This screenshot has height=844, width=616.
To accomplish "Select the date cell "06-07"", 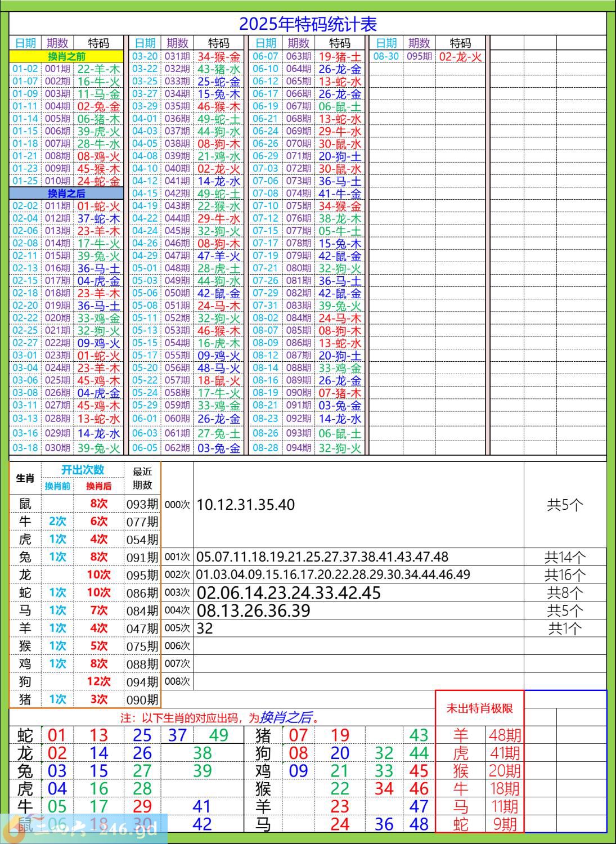I will pyautogui.click(x=266, y=57).
